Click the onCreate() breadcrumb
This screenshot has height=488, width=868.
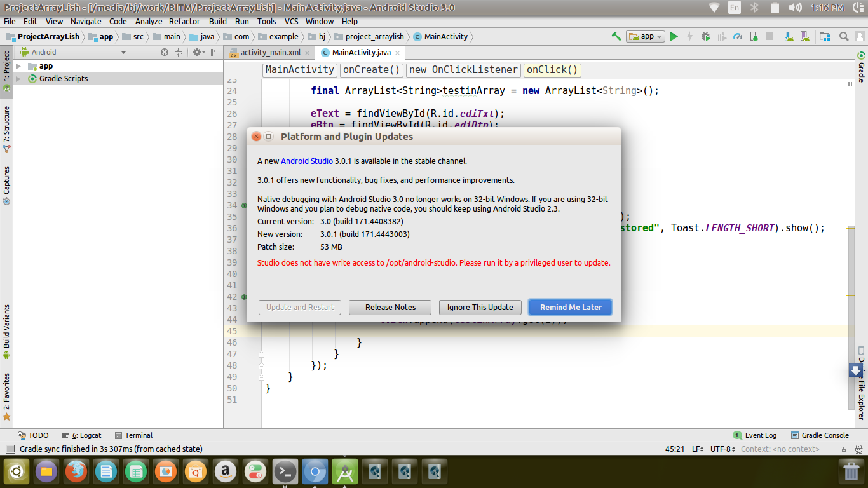pos(372,70)
